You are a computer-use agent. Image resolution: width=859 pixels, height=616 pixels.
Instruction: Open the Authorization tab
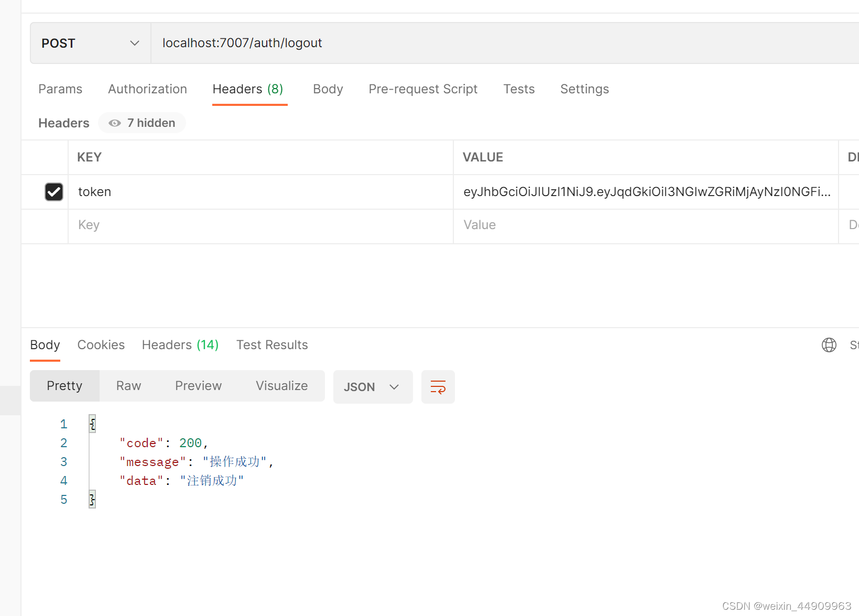[x=147, y=89]
